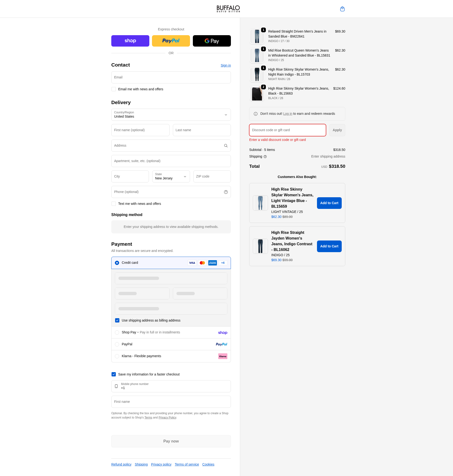Open the Country/Region dropdown
This screenshot has width=453, height=476.
171,115
